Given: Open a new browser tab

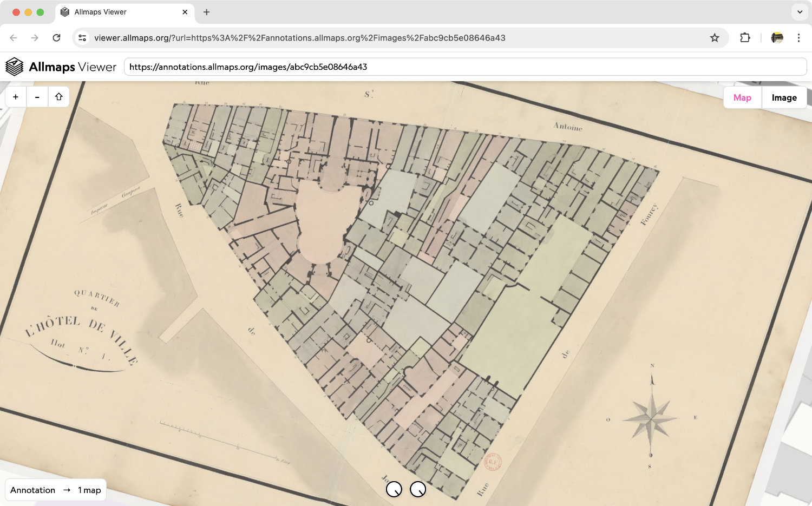Looking at the screenshot, I should [x=206, y=12].
